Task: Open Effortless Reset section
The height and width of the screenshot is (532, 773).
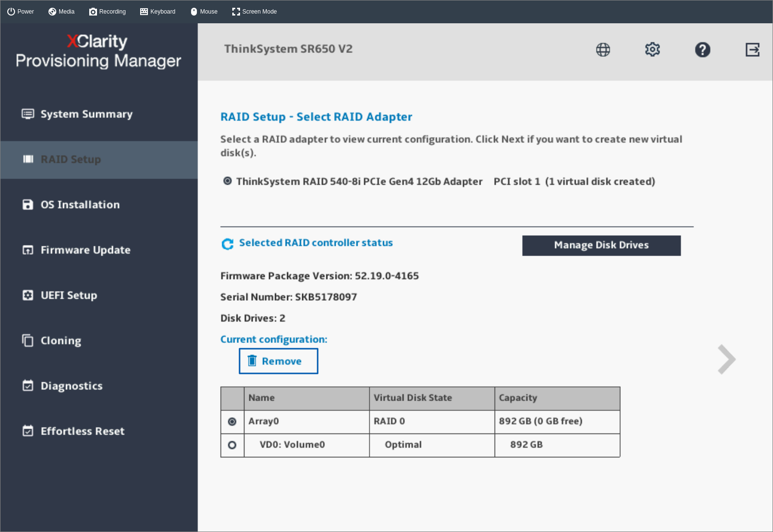Action: coord(99,431)
